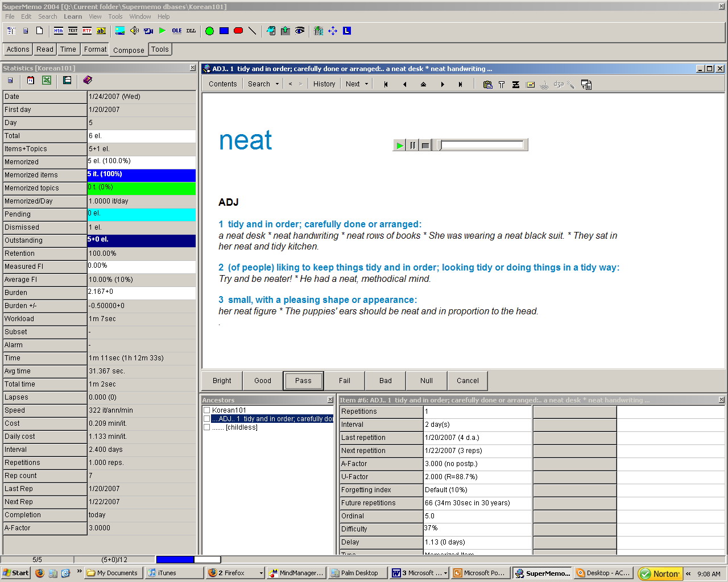Insert an image component
This screenshot has height=582, width=728.
[x=120, y=31]
